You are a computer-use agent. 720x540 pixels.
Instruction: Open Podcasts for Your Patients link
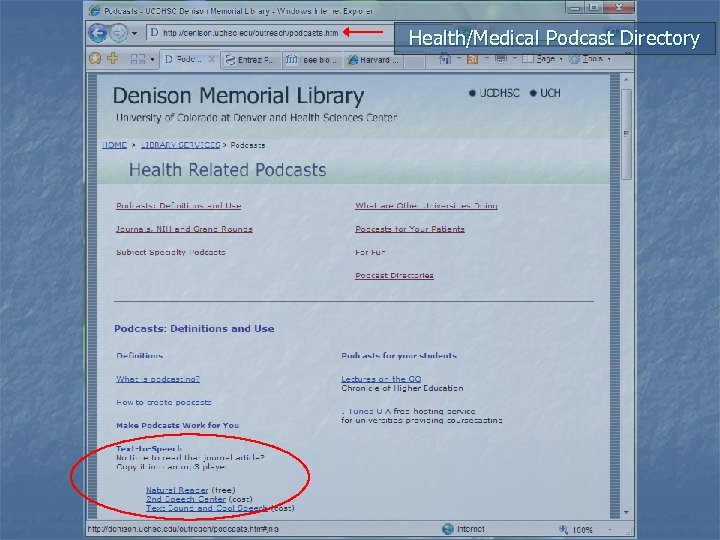[410, 229]
